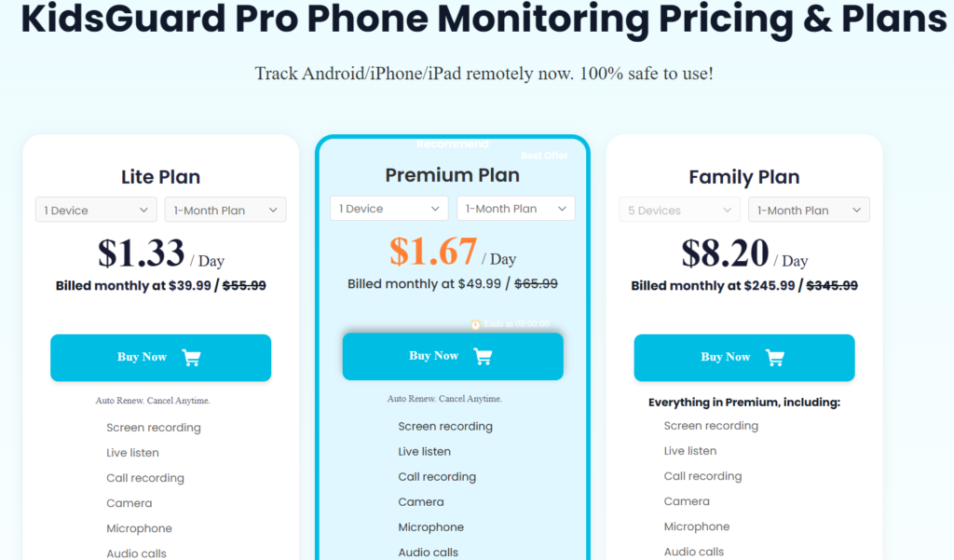
Task: Expand Premium Plan 1-Month Plan selector
Action: pos(516,208)
